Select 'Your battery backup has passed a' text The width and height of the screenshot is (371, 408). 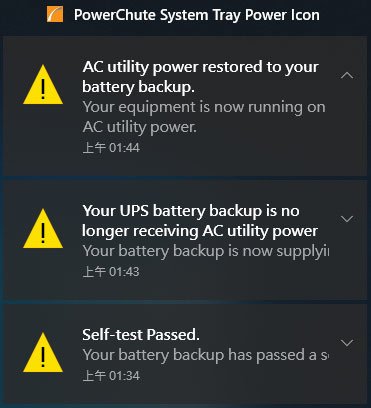coord(206,355)
